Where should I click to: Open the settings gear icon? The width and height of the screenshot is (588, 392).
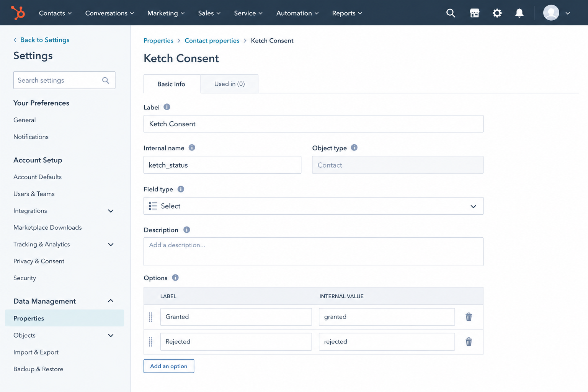click(x=497, y=13)
